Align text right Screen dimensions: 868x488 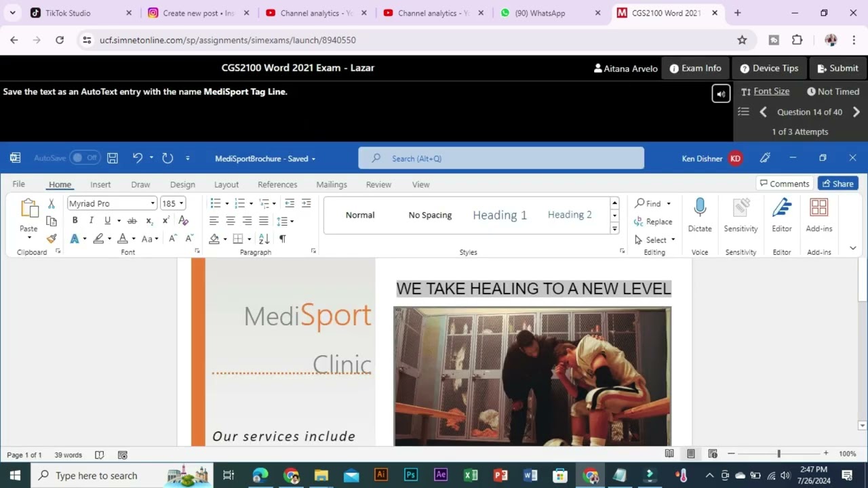click(x=247, y=221)
